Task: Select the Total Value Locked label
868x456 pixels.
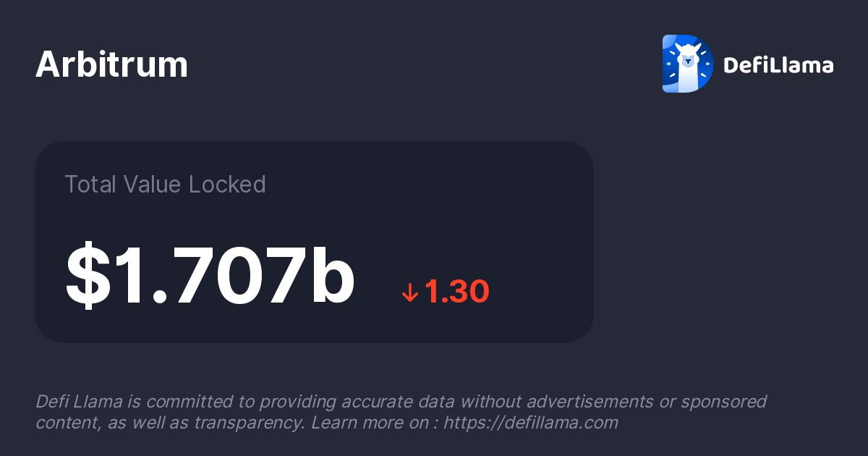Action: pos(166,185)
